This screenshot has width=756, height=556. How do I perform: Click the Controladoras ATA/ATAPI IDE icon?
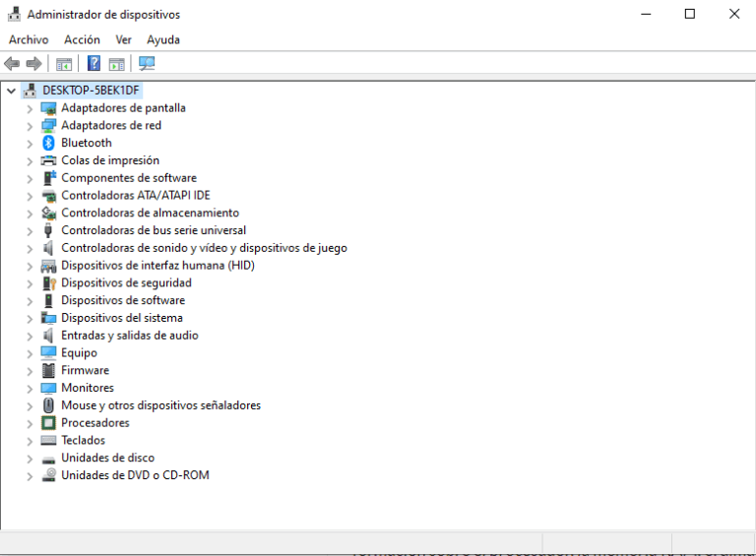[x=48, y=196]
